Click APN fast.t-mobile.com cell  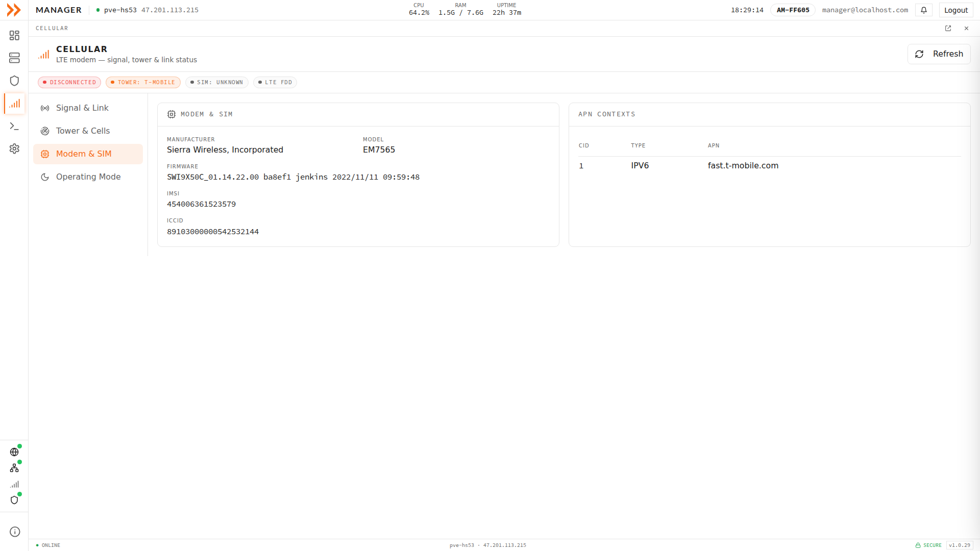click(x=743, y=166)
